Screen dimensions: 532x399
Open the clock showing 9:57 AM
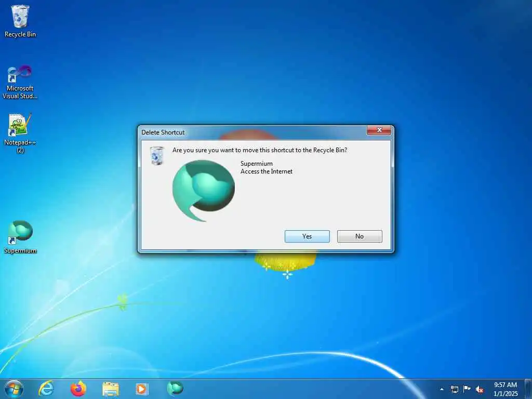pyautogui.click(x=506, y=389)
